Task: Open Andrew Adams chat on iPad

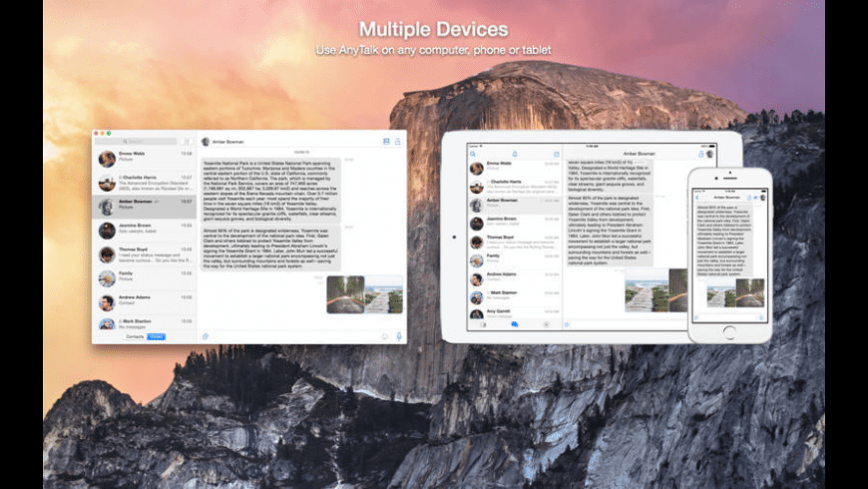Action: coord(515,278)
